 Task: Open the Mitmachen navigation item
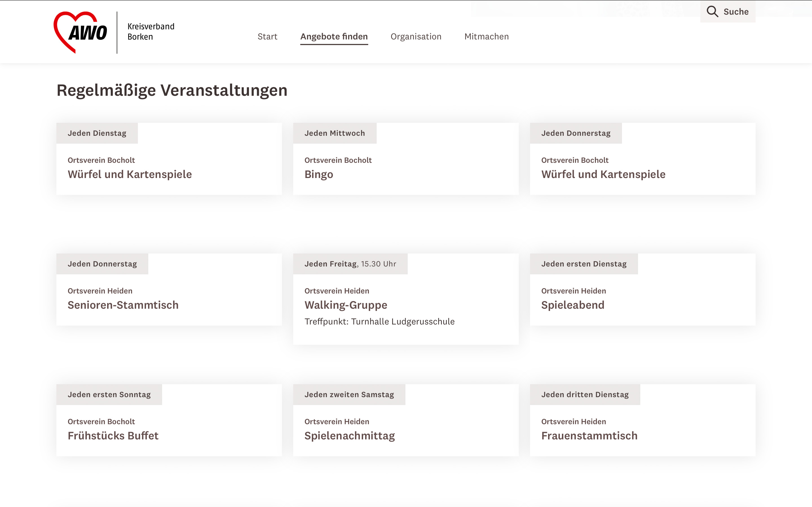pos(486,37)
